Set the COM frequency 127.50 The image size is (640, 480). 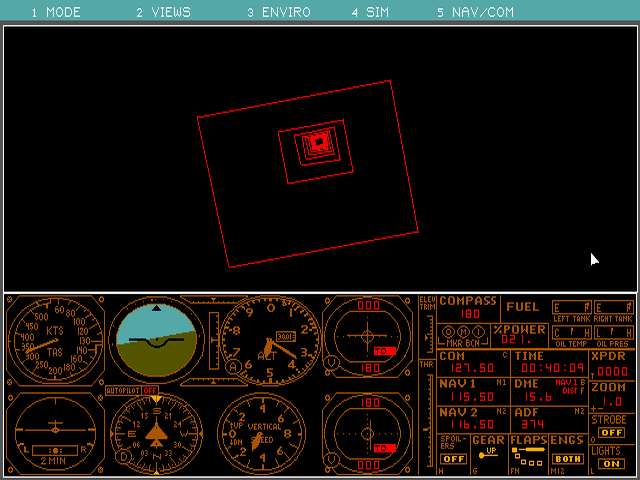[x=472, y=368]
